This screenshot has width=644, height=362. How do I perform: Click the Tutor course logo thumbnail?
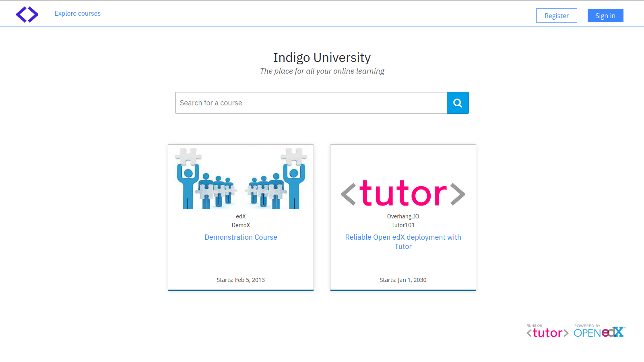[403, 177]
